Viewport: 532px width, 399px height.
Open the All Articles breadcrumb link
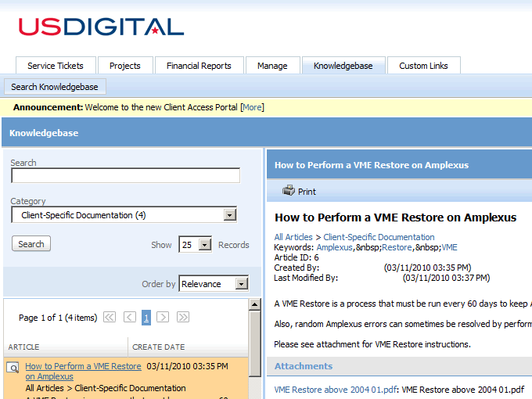[293, 237]
